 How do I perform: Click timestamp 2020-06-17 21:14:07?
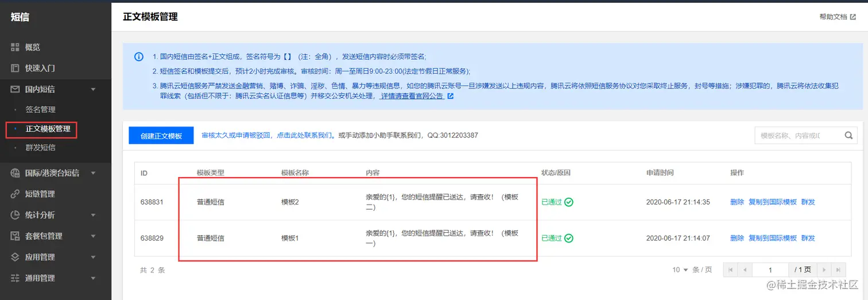[678, 238]
